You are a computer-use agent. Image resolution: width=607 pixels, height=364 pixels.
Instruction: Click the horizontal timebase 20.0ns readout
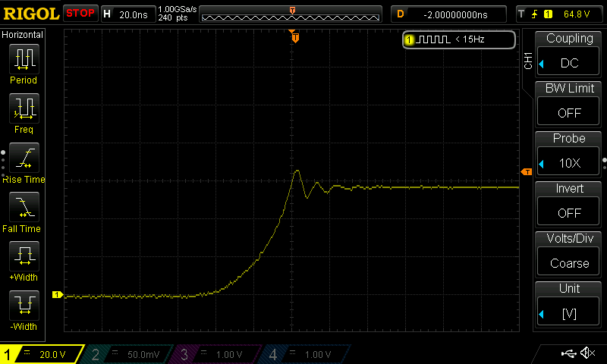pos(134,14)
